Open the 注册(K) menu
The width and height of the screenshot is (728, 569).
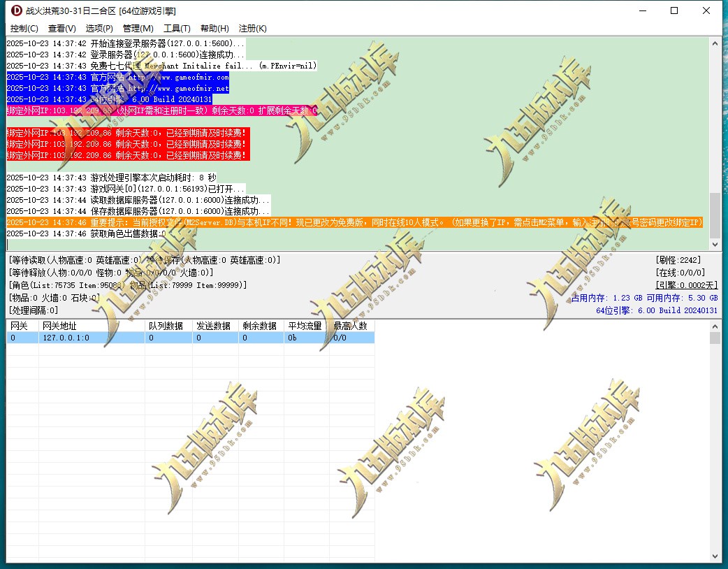[x=253, y=29]
